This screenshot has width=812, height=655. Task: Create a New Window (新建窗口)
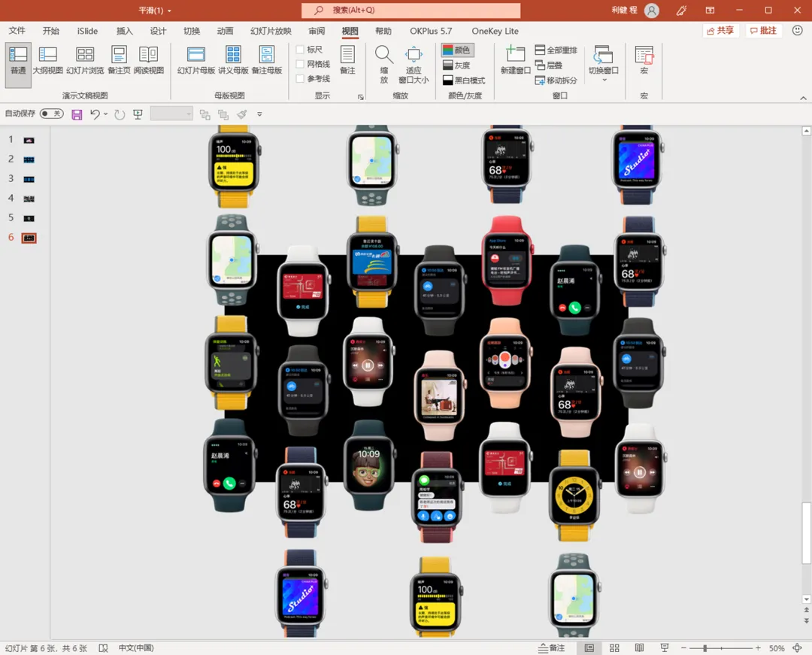click(x=516, y=61)
